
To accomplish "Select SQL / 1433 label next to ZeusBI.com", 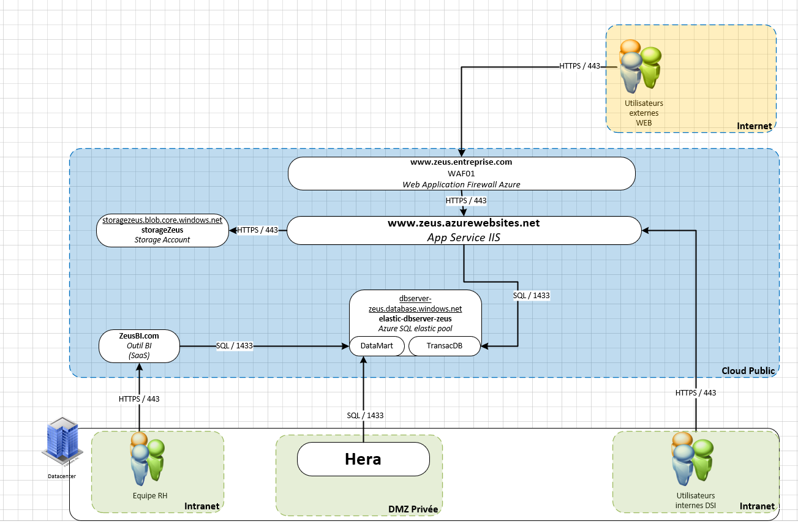I will coord(235,346).
